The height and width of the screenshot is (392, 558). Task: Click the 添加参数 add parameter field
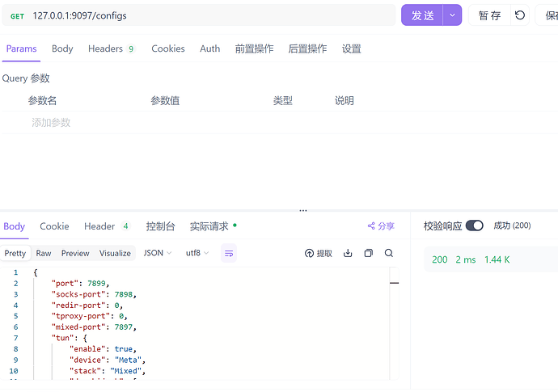(51, 123)
